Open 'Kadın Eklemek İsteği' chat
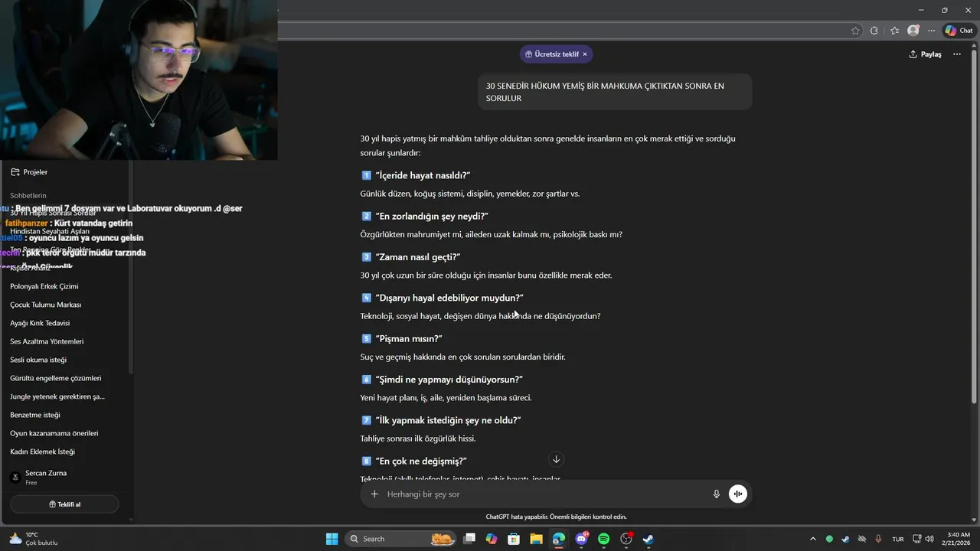980x551 pixels. click(43, 452)
